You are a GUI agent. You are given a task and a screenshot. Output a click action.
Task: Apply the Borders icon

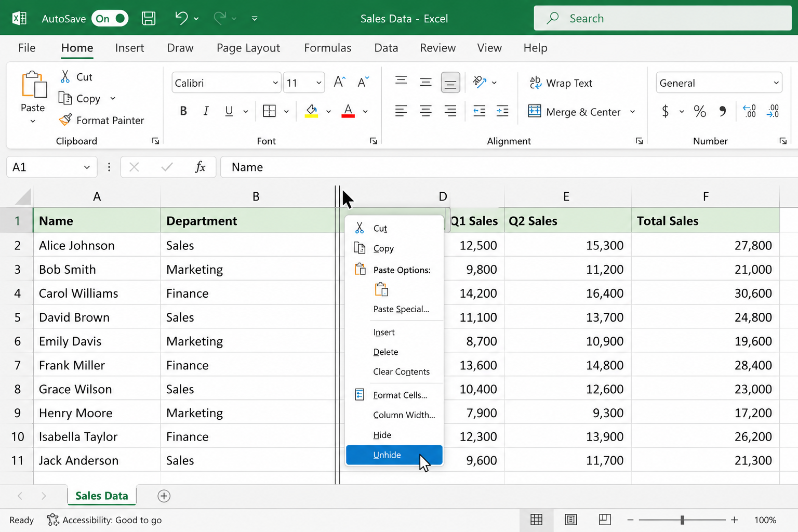(269, 111)
